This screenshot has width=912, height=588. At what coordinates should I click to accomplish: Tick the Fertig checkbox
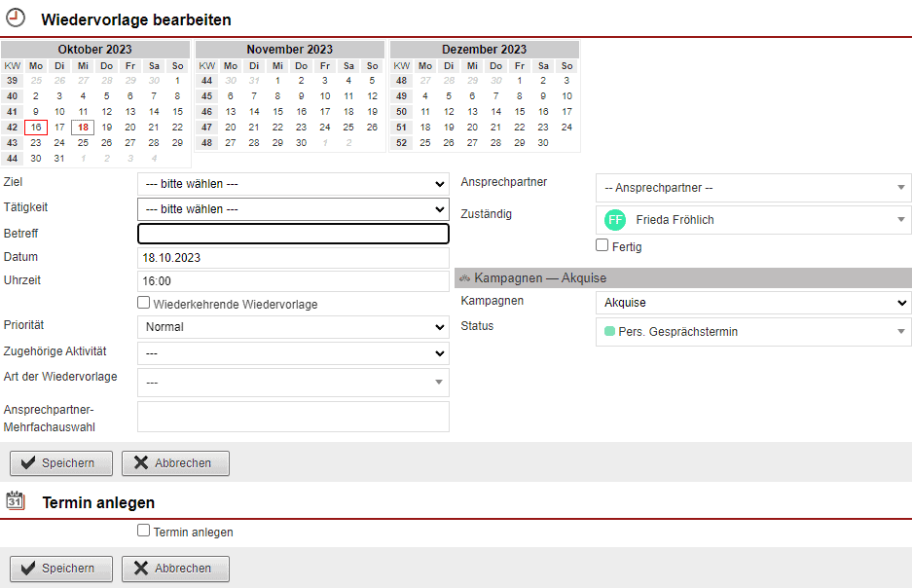click(x=602, y=246)
